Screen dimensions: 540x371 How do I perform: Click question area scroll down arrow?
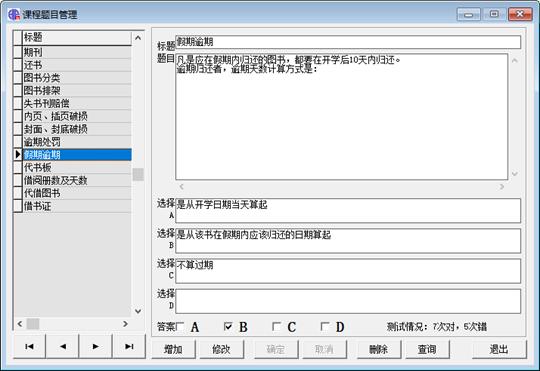[x=515, y=174]
